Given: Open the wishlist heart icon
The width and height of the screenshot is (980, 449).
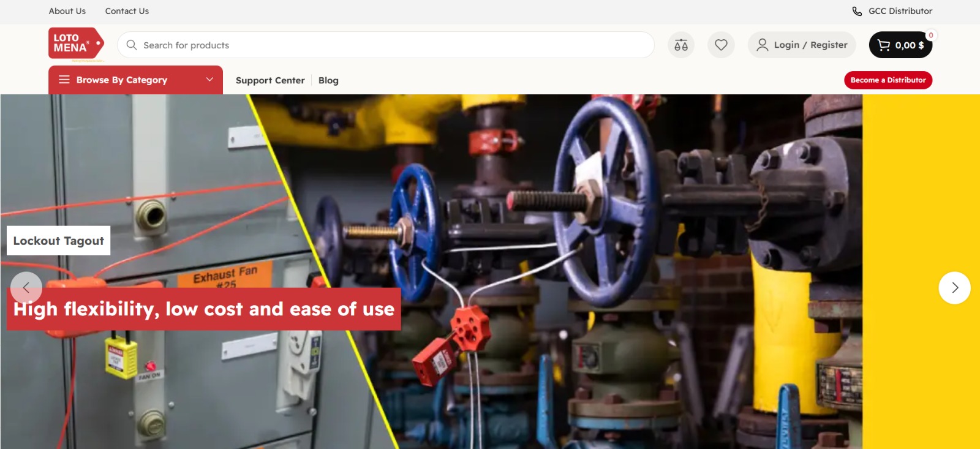Looking at the screenshot, I should point(721,45).
